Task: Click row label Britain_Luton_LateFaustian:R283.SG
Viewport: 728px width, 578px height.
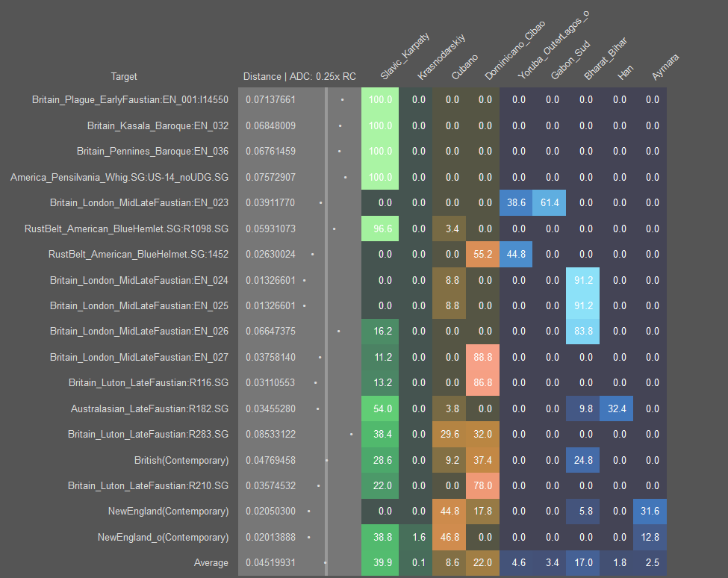Action: coord(148,435)
